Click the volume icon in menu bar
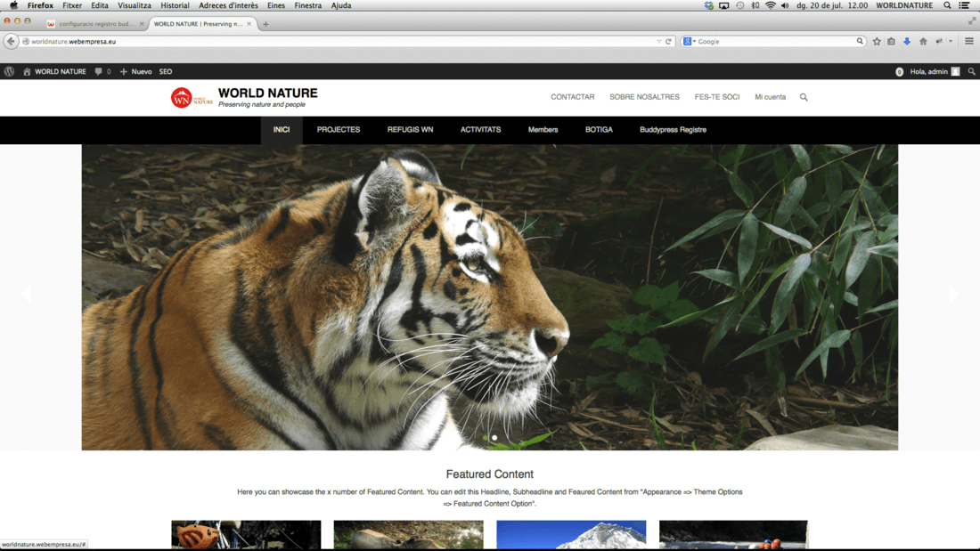 (x=785, y=5)
